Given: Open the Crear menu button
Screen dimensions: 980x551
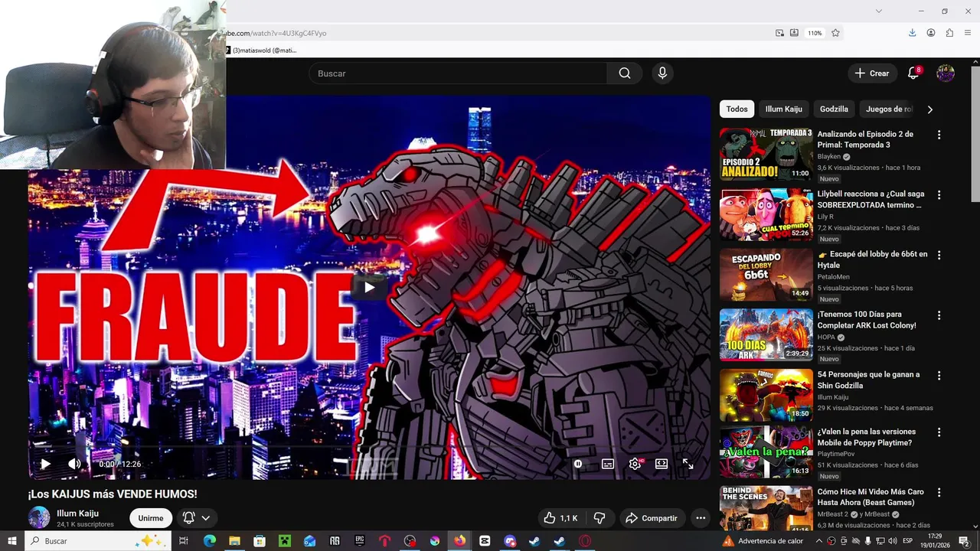Looking at the screenshot, I should pyautogui.click(x=872, y=73).
